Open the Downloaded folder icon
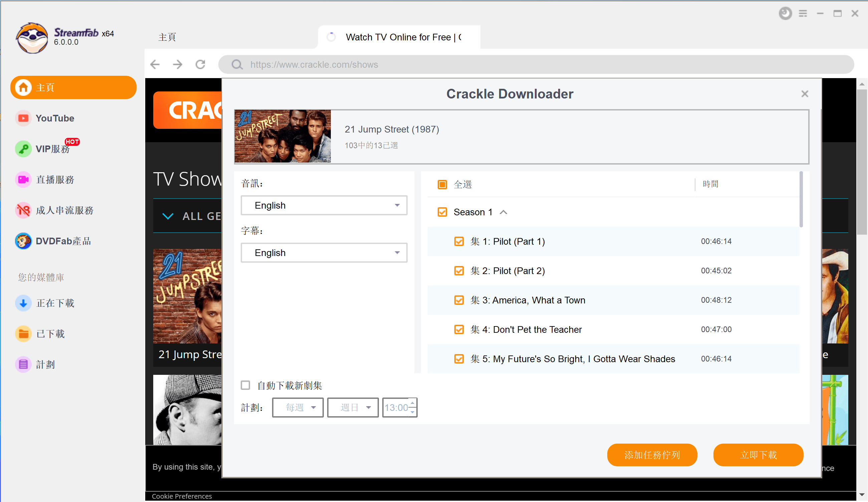868x502 pixels. (23, 334)
